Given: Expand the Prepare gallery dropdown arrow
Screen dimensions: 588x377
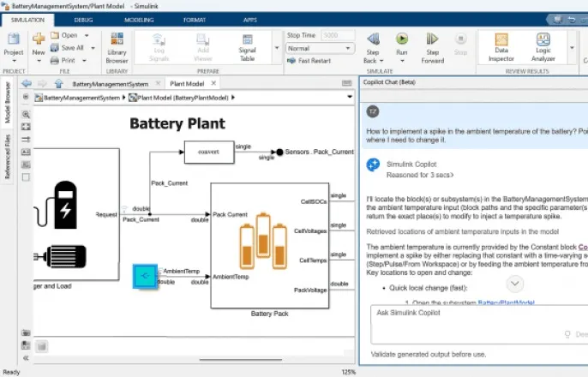Looking at the screenshot, I should click(x=277, y=48).
